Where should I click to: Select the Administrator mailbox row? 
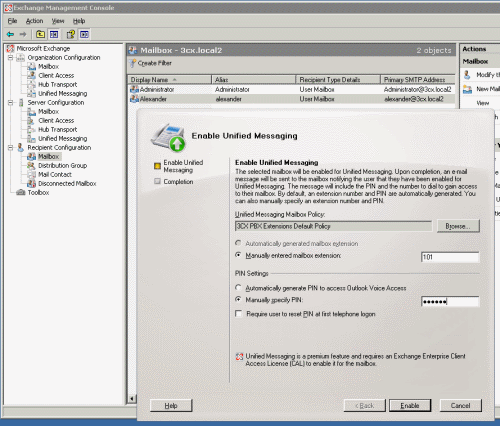pos(292,89)
